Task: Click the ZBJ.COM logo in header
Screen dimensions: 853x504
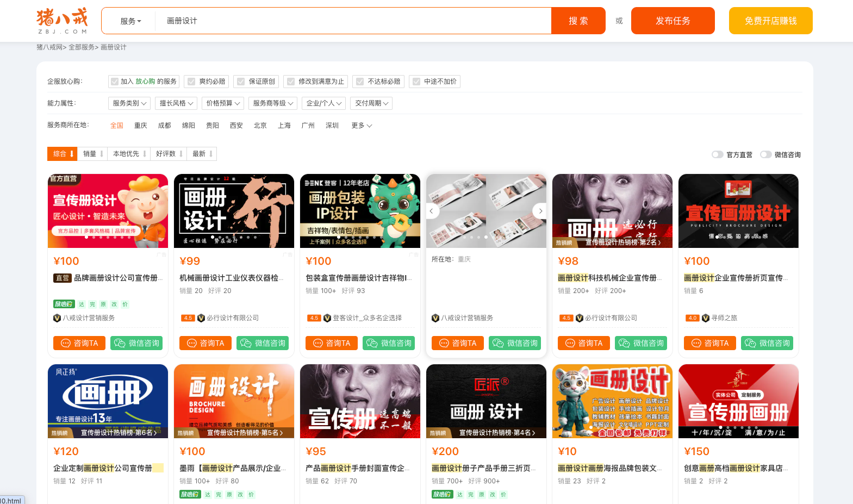Action: click(62, 21)
